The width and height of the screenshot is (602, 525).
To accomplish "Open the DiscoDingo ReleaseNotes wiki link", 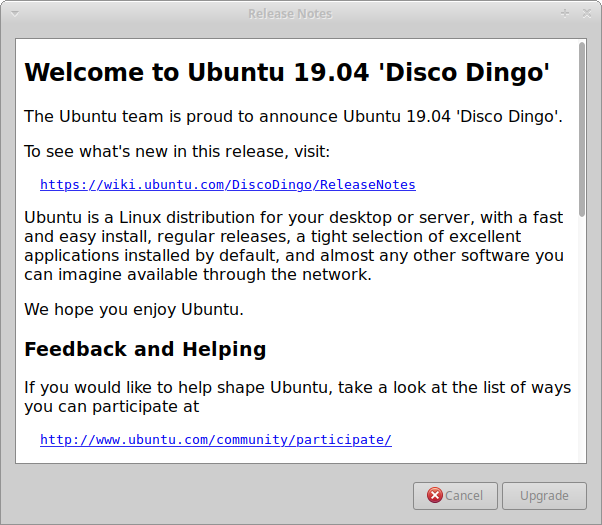I will (228, 185).
